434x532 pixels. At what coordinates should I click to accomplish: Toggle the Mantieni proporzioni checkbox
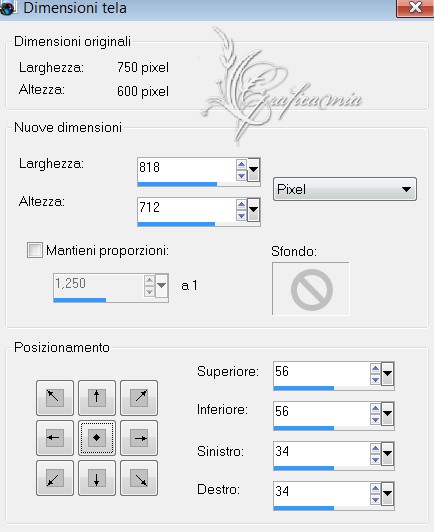35,250
